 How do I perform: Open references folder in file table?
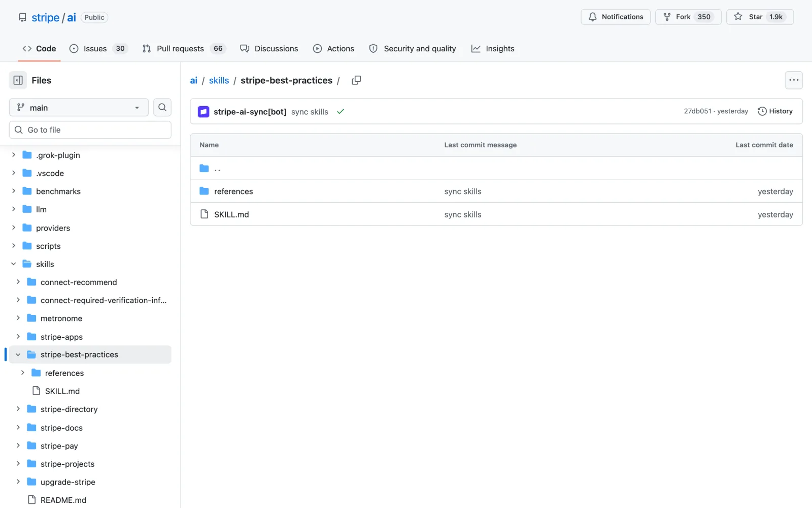[x=233, y=192]
